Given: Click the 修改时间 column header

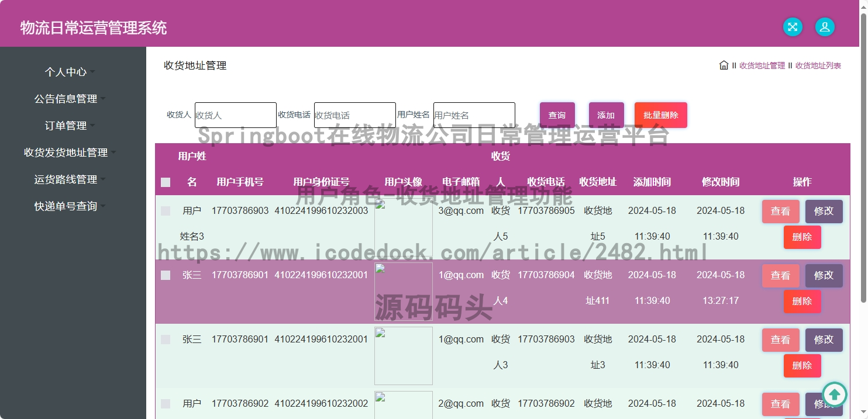Looking at the screenshot, I should (721, 182).
